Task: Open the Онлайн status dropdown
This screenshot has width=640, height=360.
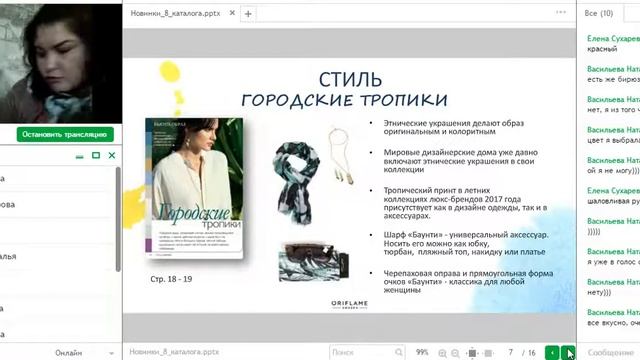Action: tap(84, 353)
